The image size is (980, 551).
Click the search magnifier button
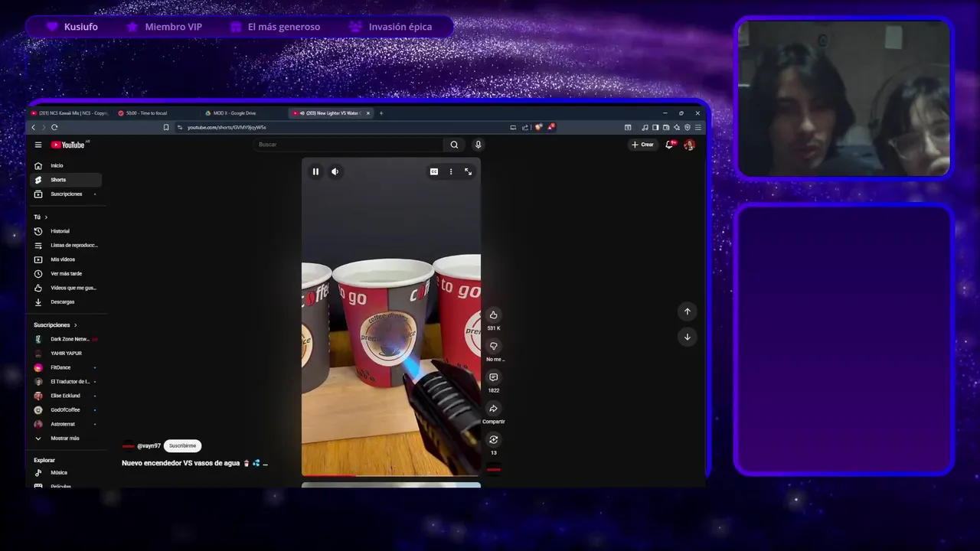pyautogui.click(x=454, y=145)
